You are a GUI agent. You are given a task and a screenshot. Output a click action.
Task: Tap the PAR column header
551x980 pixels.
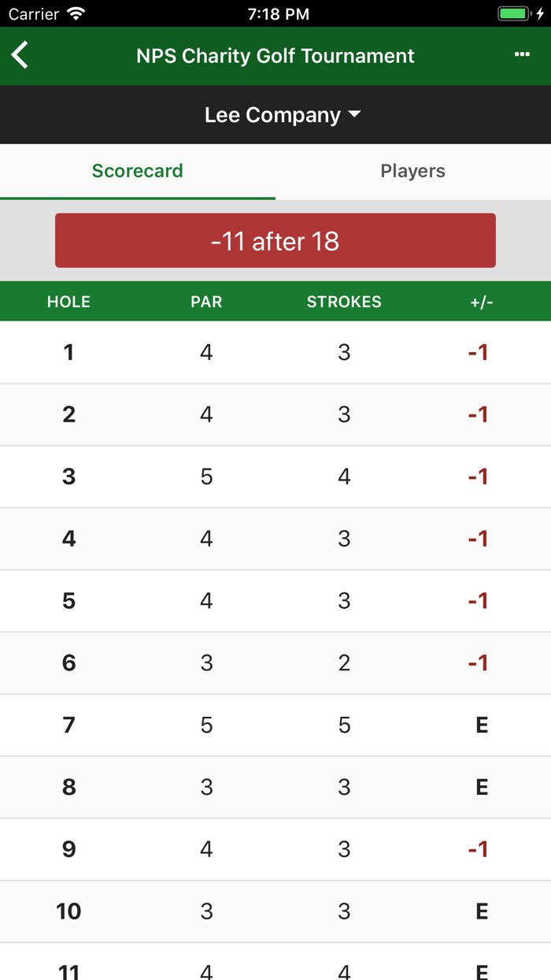pos(206,302)
